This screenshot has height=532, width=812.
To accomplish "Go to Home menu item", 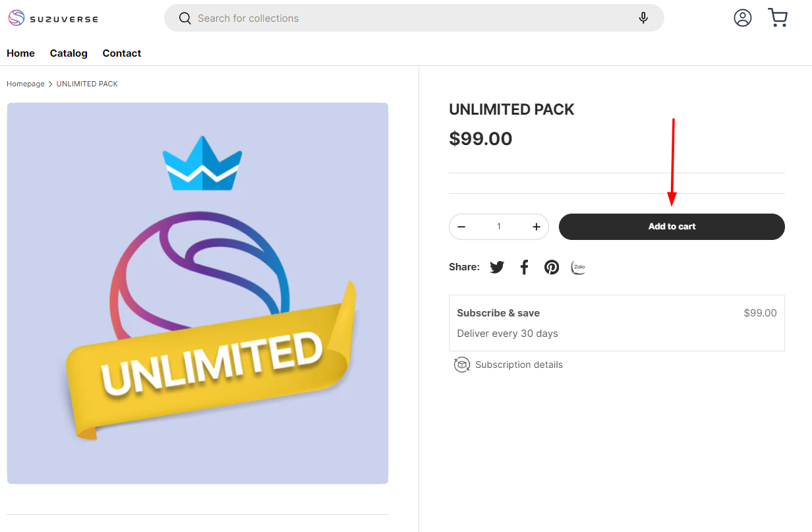I will coord(20,53).
